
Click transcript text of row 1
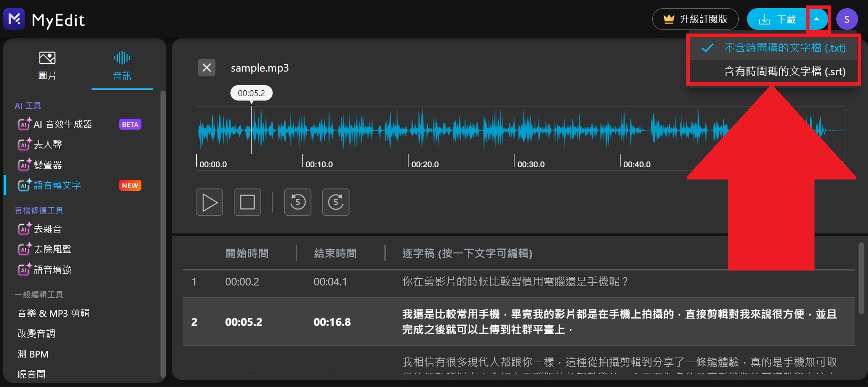coord(515,282)
